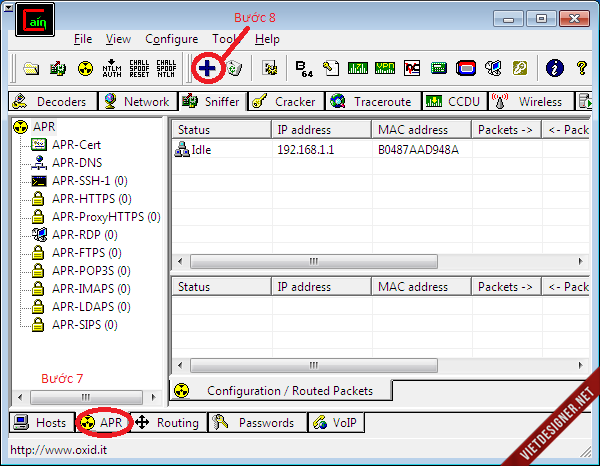Switch to the Network tab
This screenshot has height=466, width=600.
pos(138,101)
